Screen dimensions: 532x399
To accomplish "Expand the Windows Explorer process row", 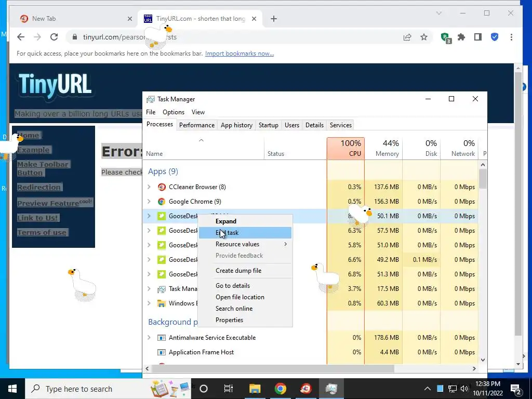I will coord(149,303).
